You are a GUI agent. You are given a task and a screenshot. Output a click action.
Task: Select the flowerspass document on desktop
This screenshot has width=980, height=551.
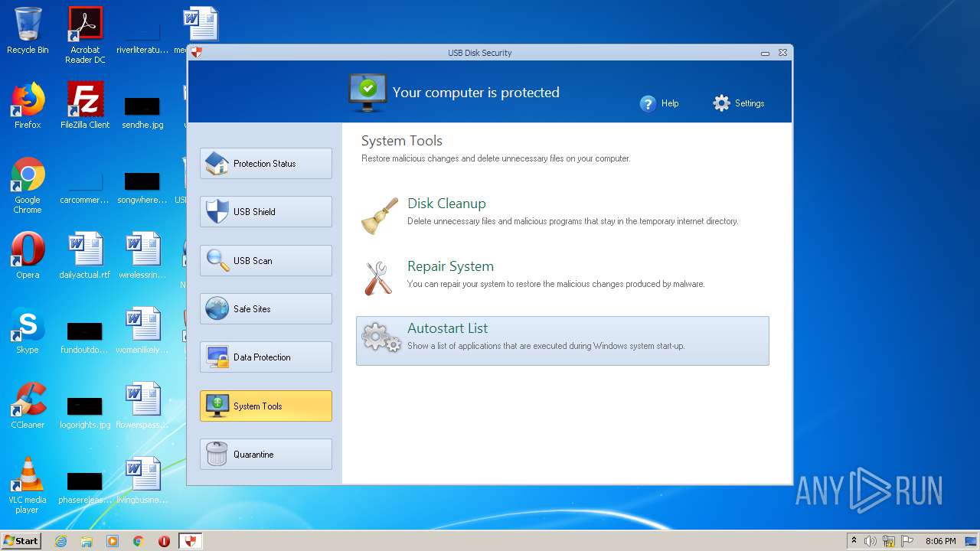(x=142, y=406)
